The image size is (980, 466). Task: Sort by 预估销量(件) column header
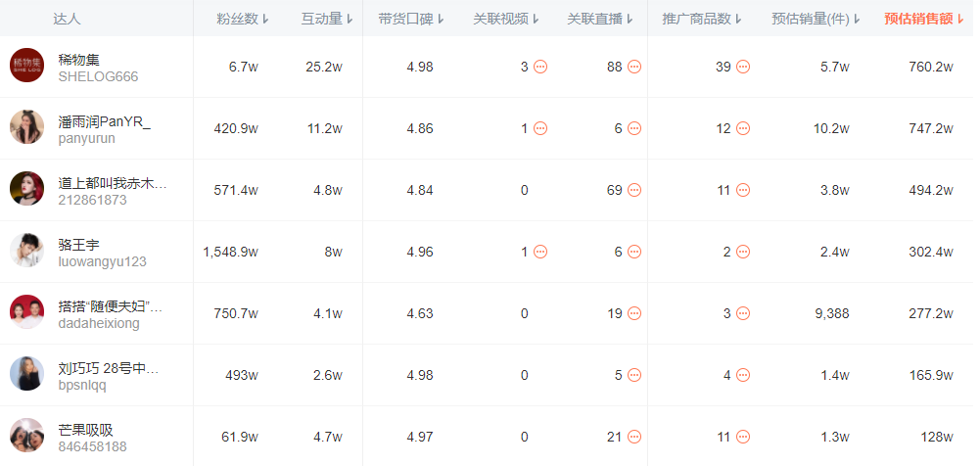point(817,19)
